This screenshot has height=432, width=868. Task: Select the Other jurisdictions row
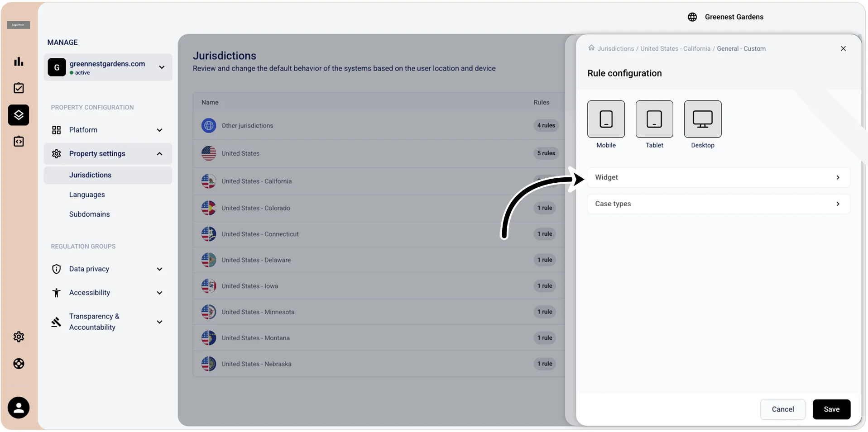pyautogui.click(x=379, y=125)
